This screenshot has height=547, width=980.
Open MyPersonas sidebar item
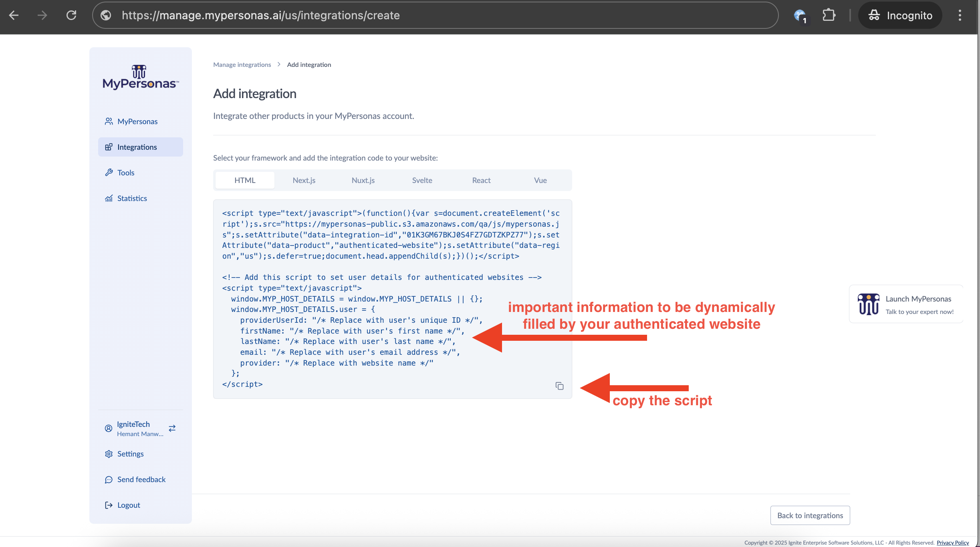(140, 121)
